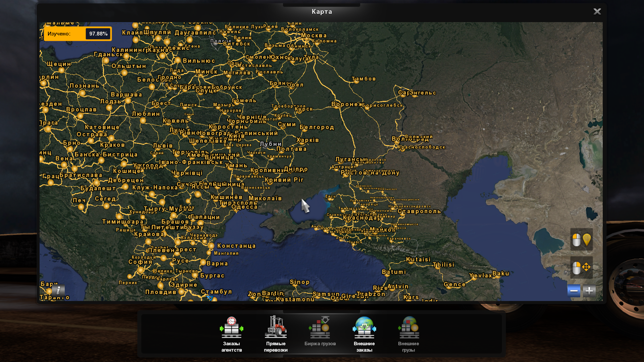This screenshot has width=644, height=362.
Task: Select Майкоп city label
Action: [383, 230]
